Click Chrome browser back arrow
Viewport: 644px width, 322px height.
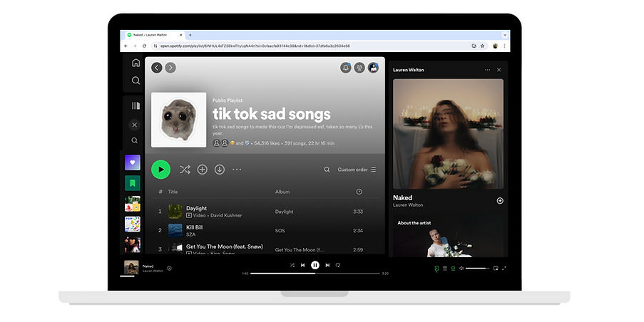pos(126,46)
